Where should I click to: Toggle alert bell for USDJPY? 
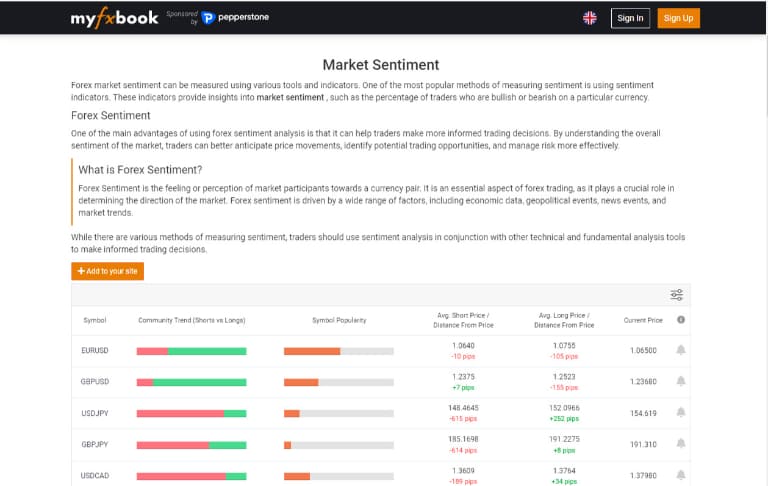coord(681,412)
